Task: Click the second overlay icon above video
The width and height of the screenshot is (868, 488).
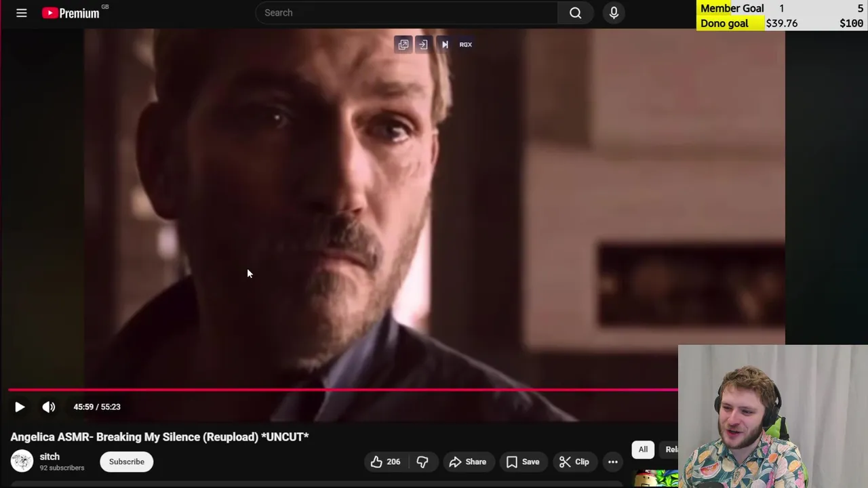Action: tap(423, 45)
